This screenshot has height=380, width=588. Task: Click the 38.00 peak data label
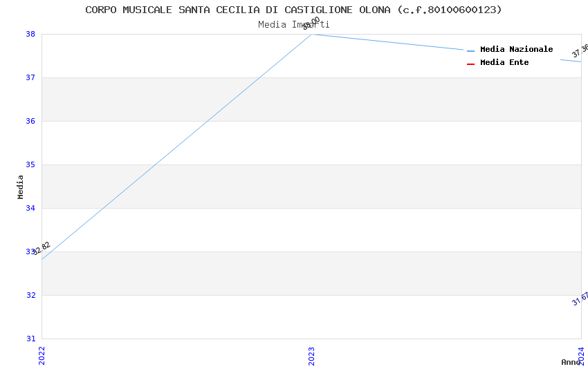[x=311, y=23]
